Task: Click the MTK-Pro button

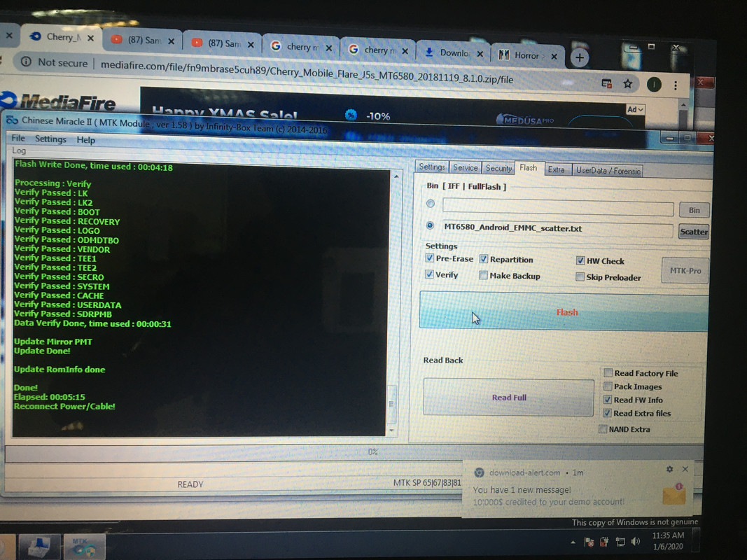Action: point(685,270)
